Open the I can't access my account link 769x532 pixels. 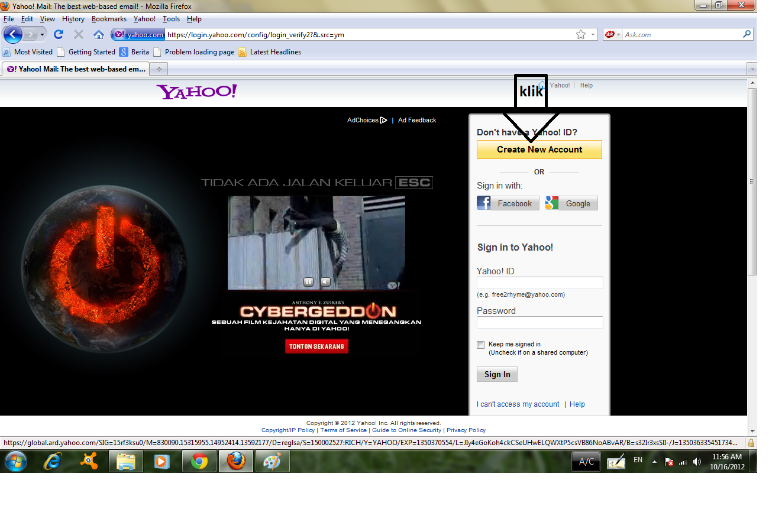[518, 404]
